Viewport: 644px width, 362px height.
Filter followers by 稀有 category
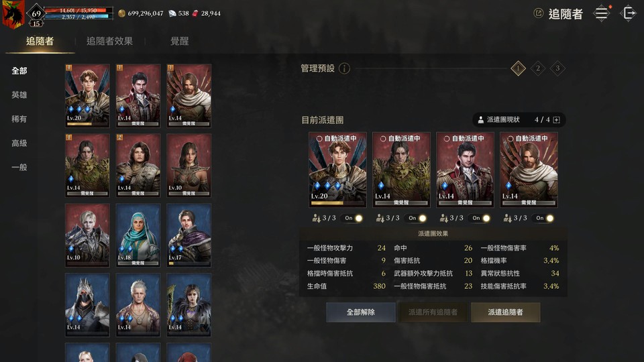[x=19, y=119]
